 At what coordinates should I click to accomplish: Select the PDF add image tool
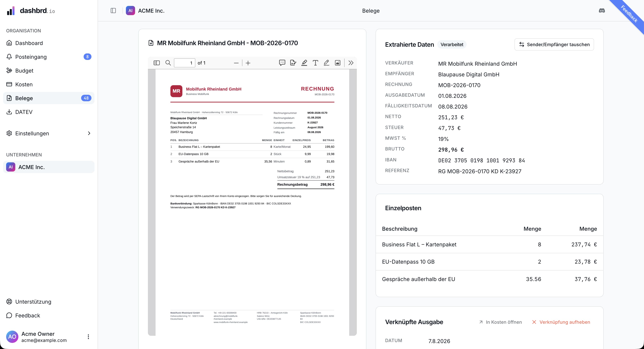click(338, 63)
